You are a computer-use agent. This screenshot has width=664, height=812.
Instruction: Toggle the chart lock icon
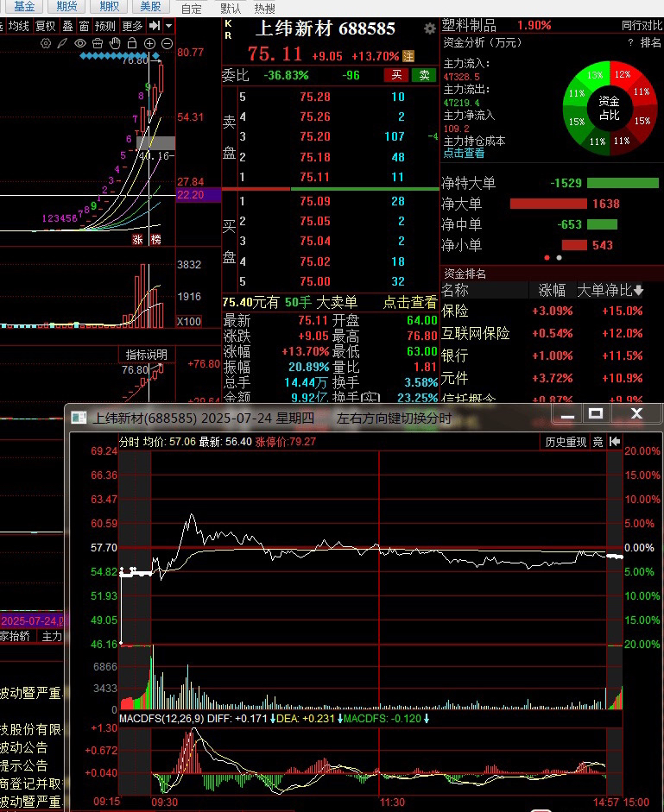click(x=132, y=43)
